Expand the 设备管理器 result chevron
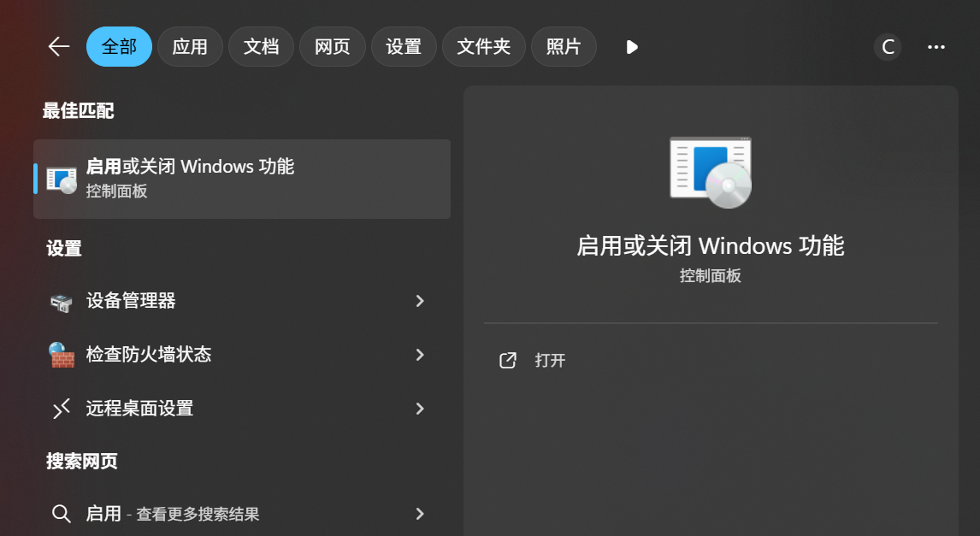Viewport: 980px width, 536px height. pyautogui.click(x=420, y=301)
